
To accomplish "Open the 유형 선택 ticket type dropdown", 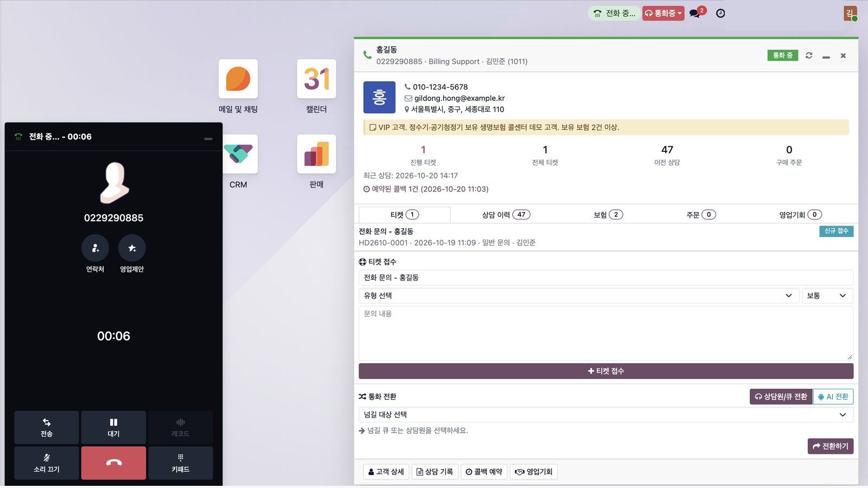I will pyautogui.click(x=578, y=296).
